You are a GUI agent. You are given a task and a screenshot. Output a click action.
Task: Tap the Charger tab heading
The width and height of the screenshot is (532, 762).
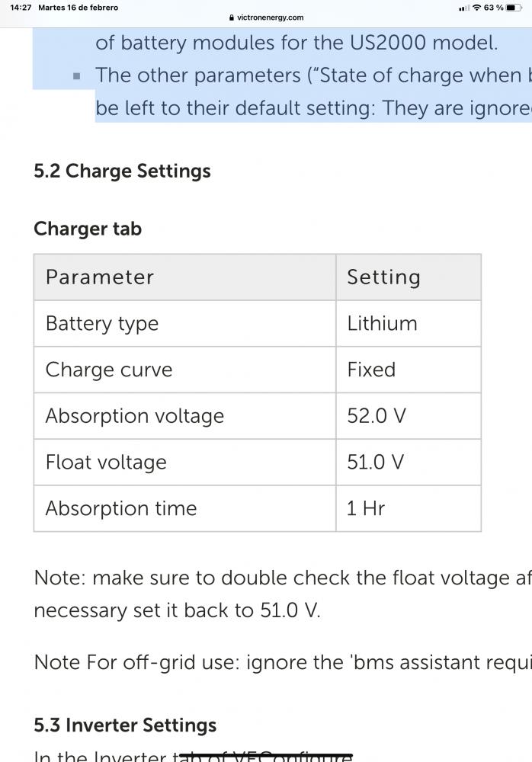coord(88,229)
